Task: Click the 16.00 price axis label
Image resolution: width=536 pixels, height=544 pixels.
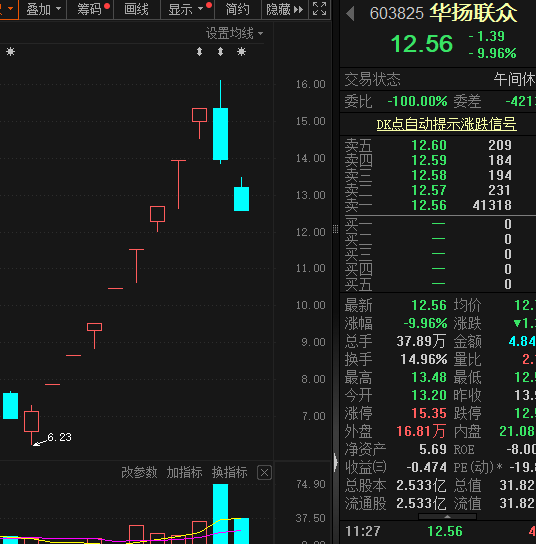Action: coord(310,84)
